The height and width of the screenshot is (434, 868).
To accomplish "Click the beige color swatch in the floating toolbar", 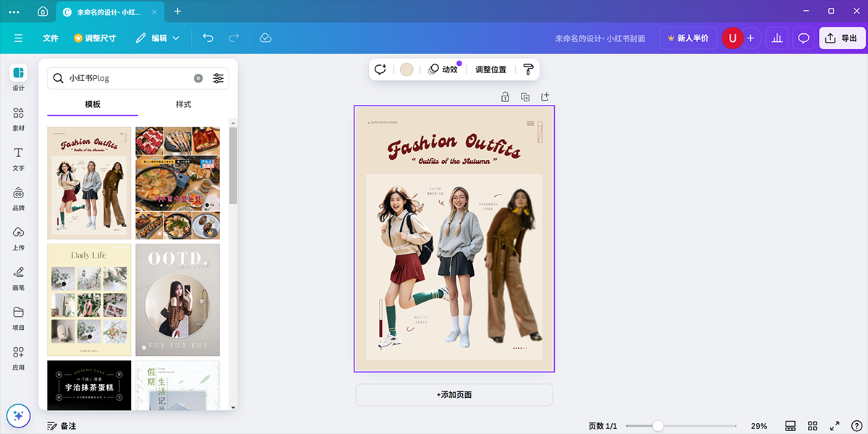I will [x=407, y=69].
